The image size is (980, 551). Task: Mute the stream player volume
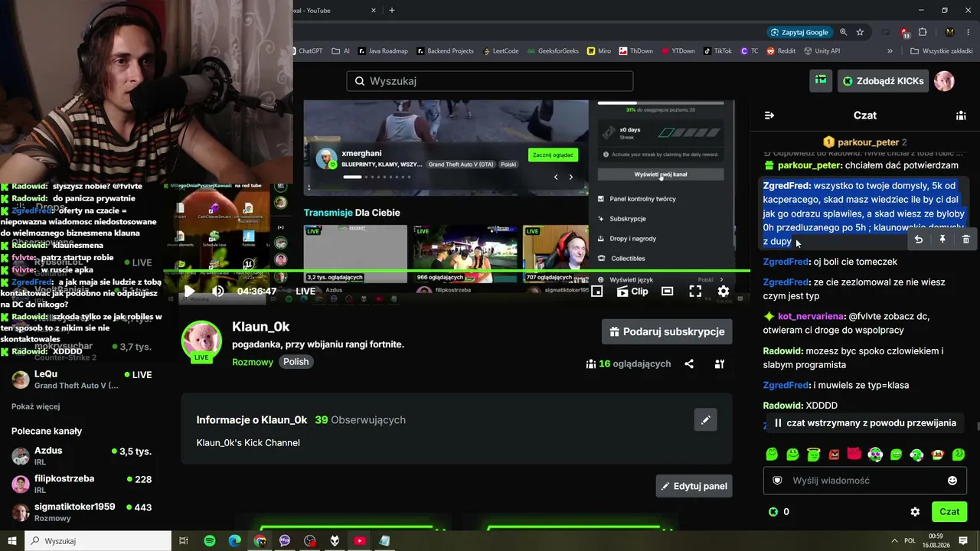point(218,291)
